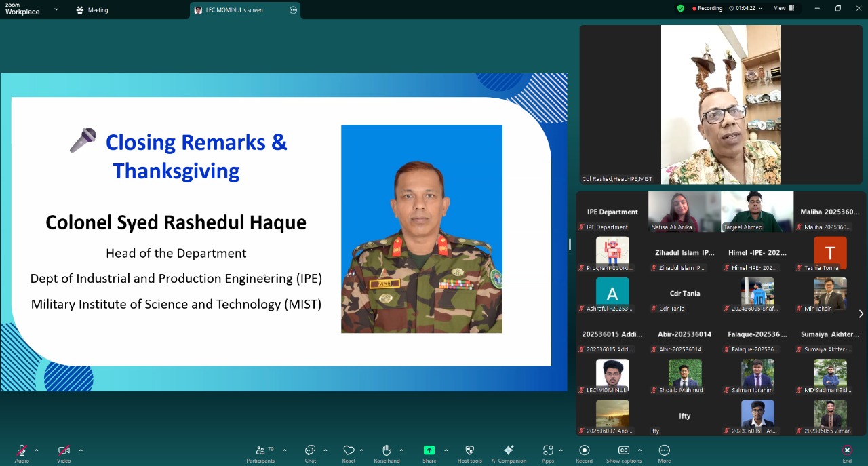This screenshot has height=466, width=868.
Task: Open the Apps icon
Action: click(x=547, y=450)
